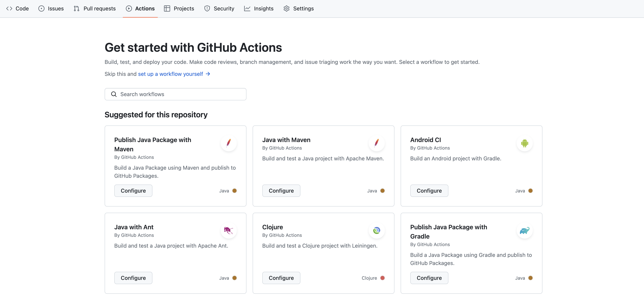This screenshot has width=644, height=298.
Task: Click the 'Java with Maven' card title
Action: [286, 140]
